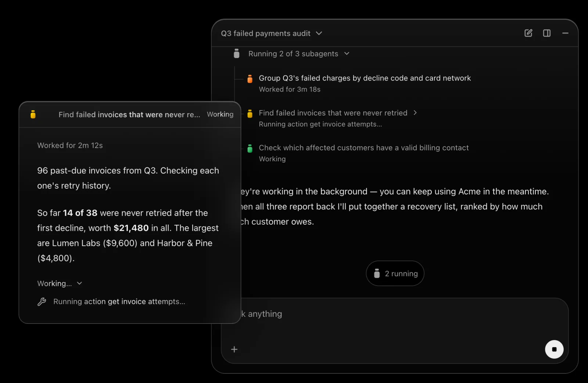The width and height of the screenshot is (588, 383).
Task: Click the yellow agent icon in the Working panel header
Action: click(x=33, y=114)
